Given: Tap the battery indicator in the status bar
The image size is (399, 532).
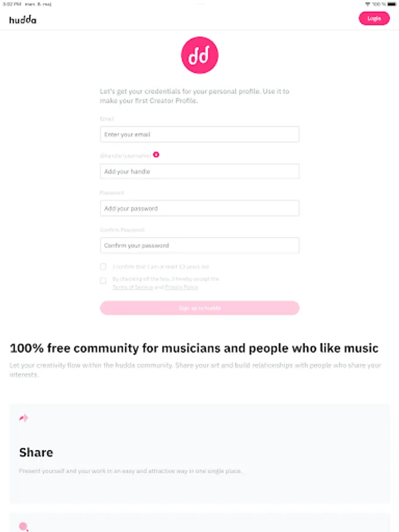Looking at the screenshot, I should point(391,4).
